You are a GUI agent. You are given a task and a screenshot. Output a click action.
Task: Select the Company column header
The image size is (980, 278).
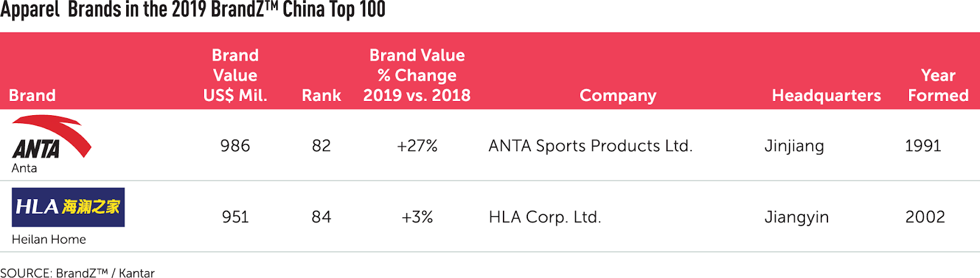coord(618,96)
